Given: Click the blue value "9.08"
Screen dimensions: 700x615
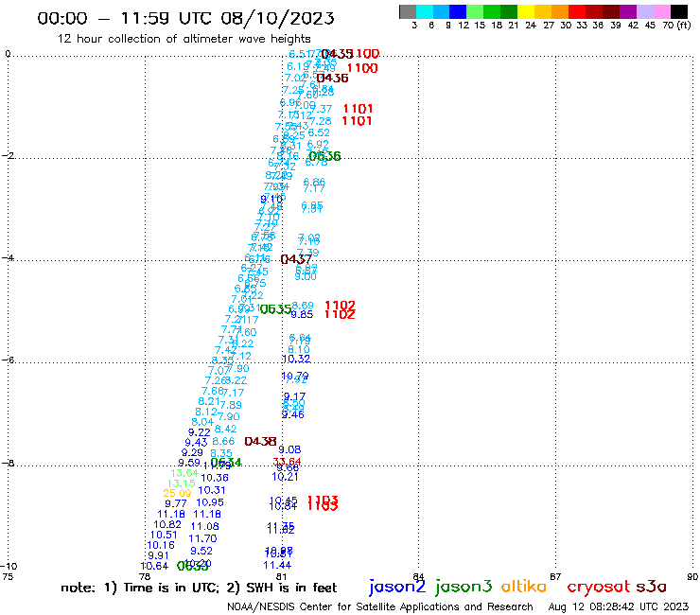Looking at the screenshot, I should click(x=289, y=449).
